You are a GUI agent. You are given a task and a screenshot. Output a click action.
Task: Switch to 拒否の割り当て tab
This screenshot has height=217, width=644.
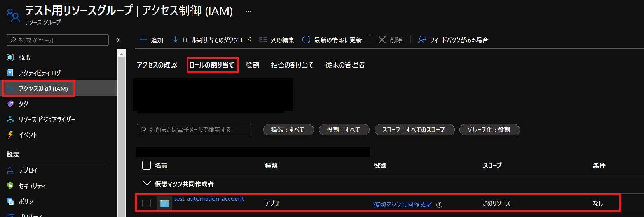coord(292,65)
